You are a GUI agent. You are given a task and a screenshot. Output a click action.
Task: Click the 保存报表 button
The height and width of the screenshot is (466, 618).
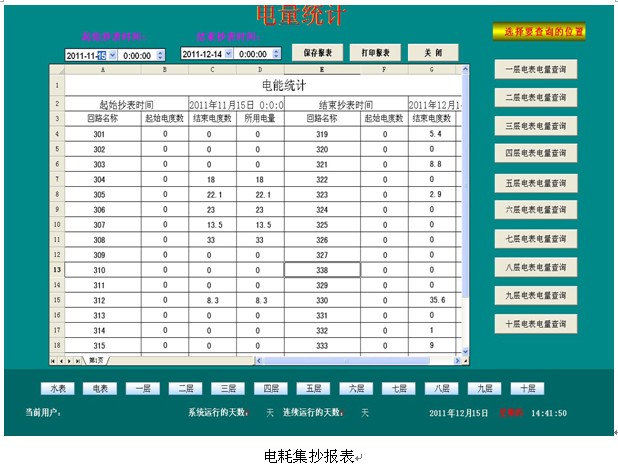pyautogui.click(x=318, y=52)
